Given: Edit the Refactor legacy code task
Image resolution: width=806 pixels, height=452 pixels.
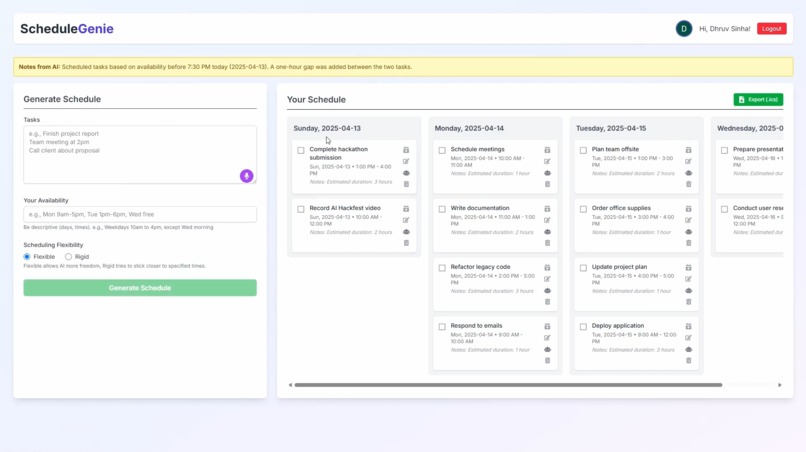Looking at the screenshot, I should [x=547, y=279].
